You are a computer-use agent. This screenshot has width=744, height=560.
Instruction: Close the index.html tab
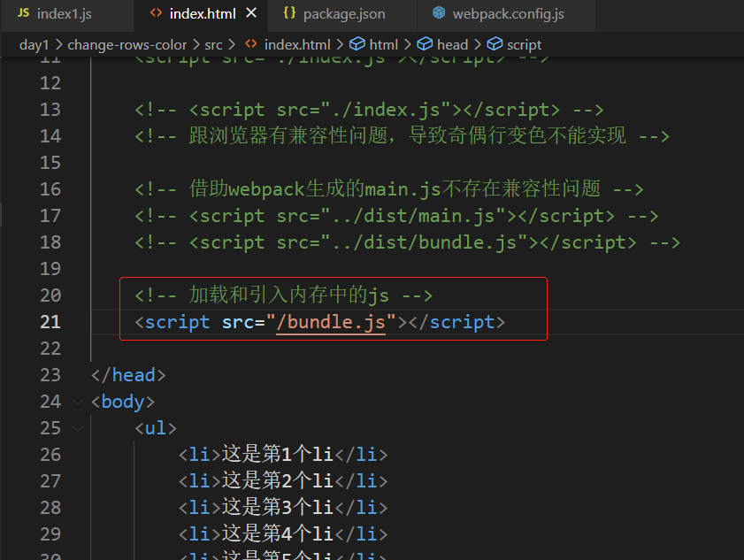coord(251,13)
